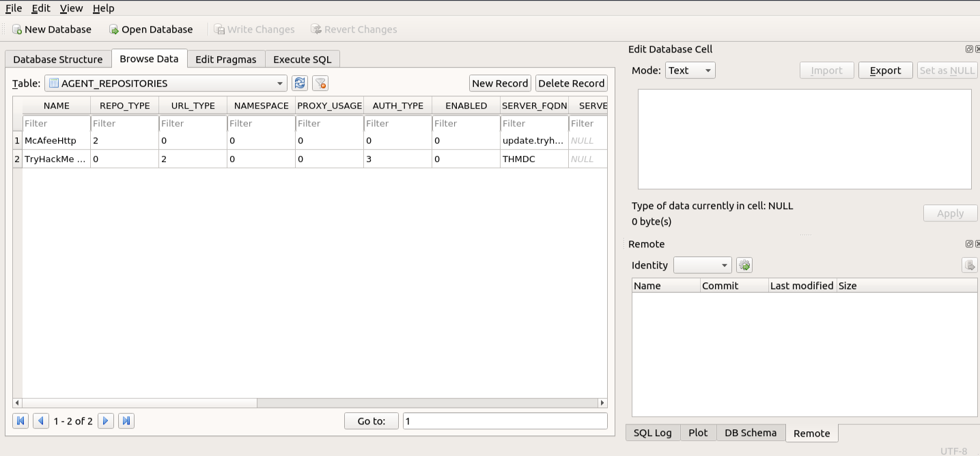Refresh the table data
The height and width of the screenshot is (456, 980).
click(x=299, y=83)
